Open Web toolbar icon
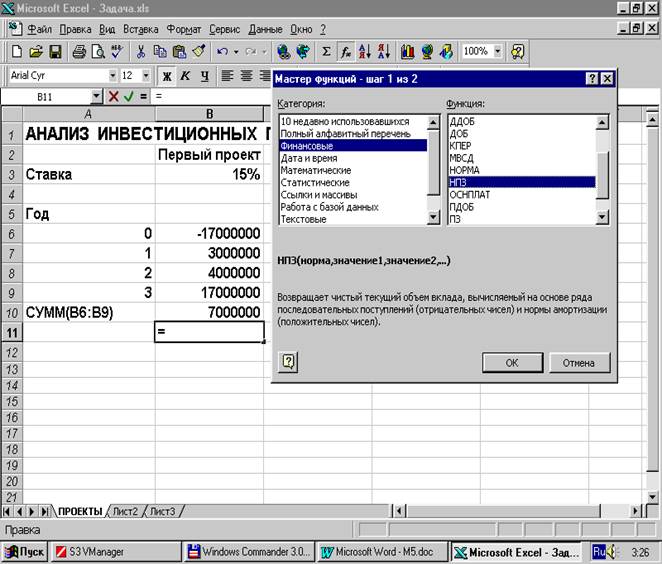662x564 pixels. tap(303, 52)
